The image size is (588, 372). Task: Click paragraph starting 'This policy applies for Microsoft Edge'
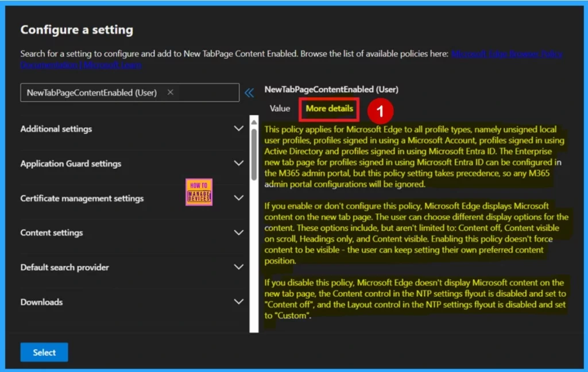tap(415, 157)
